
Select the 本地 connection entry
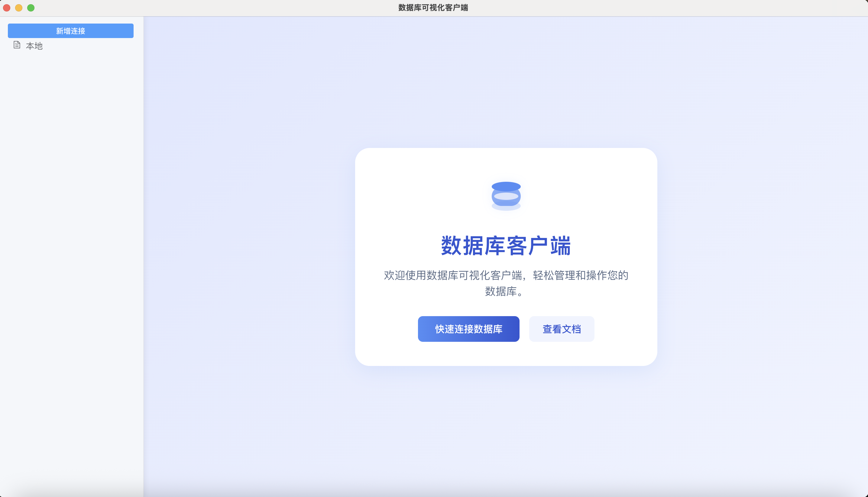pyautogui.click(x=34, y=46)
